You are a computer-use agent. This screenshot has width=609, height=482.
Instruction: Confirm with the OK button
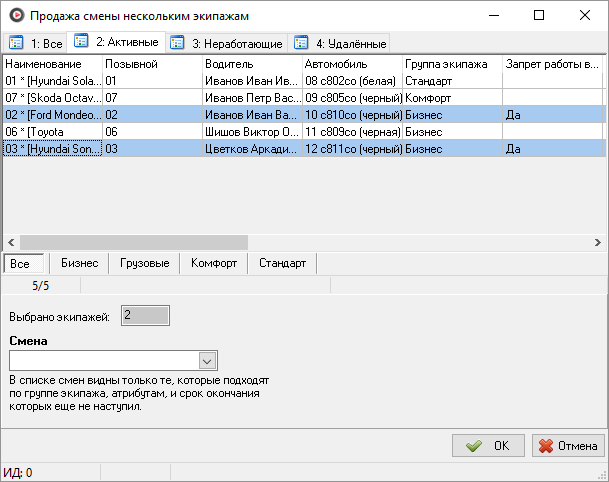[x=488, y=446]
